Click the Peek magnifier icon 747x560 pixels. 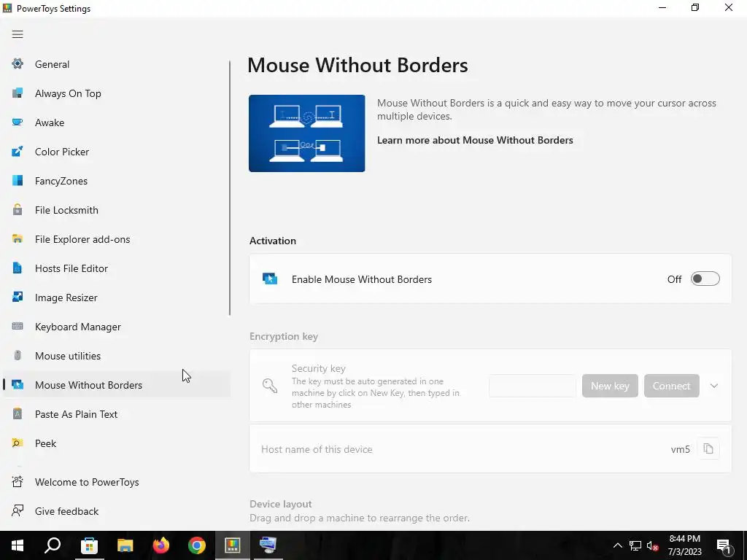pos(18,443)
